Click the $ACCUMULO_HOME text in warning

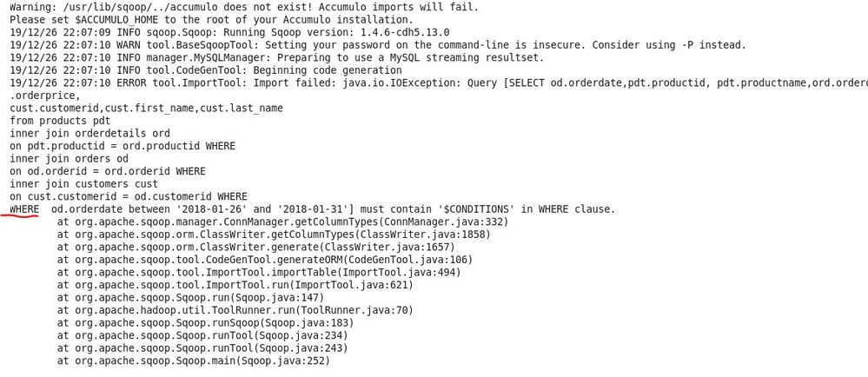(110, 20)
